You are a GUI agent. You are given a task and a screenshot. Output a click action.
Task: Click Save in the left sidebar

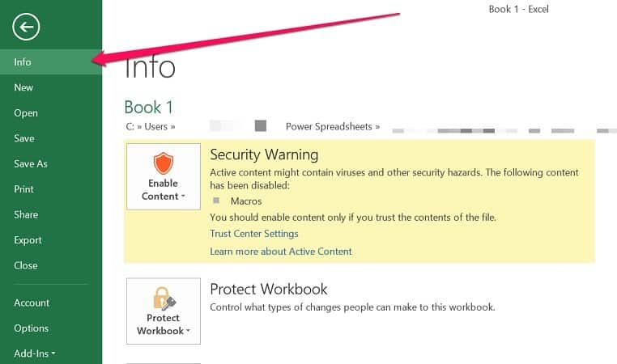click(x=24, y=138)
